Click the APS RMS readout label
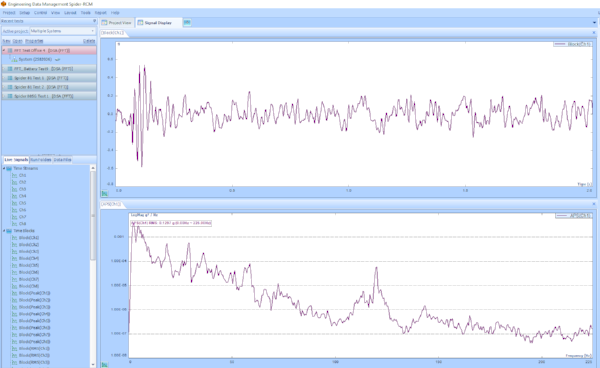The height and width of the screenshot is (368, 600). point(171,223)
